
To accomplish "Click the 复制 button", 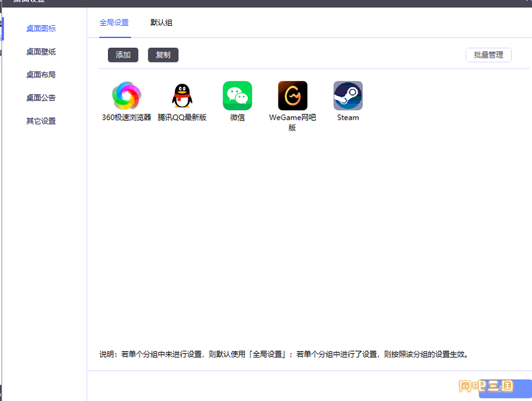I will point(163,55).
